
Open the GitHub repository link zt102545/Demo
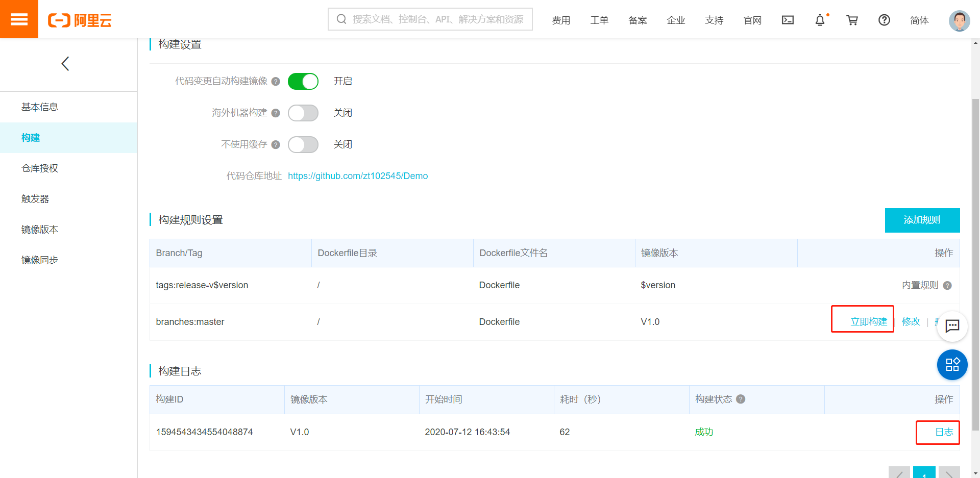[358, 176]
